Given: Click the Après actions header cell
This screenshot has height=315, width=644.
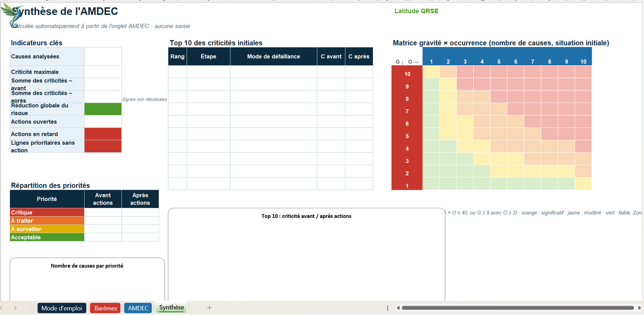Looking at the screenshot, I should click(140, 199).
